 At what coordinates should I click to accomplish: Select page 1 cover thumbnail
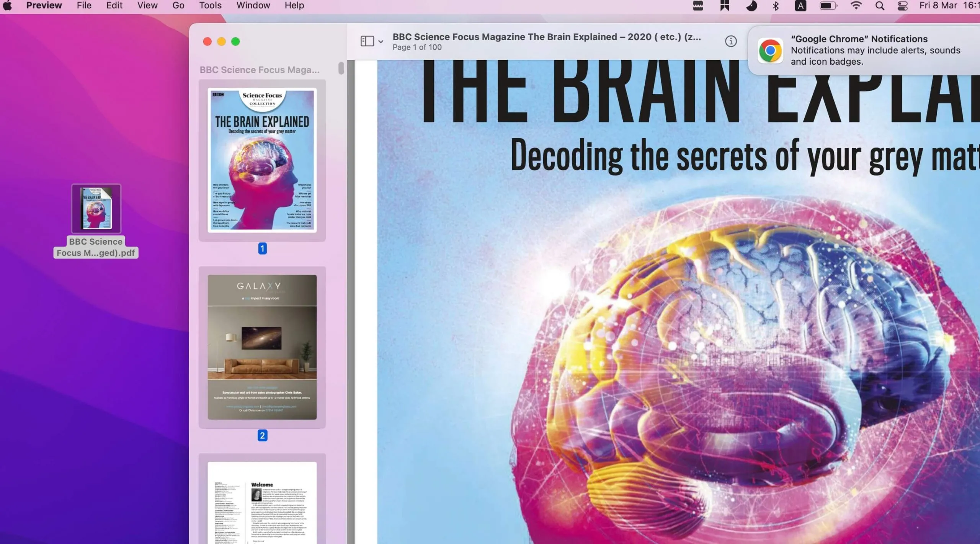[262, 160]
